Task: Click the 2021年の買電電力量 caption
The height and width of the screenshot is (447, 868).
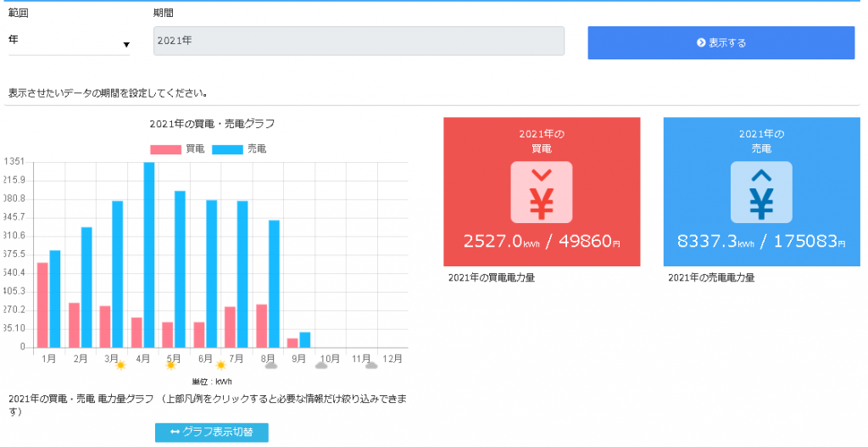Action: click(492, 278)
